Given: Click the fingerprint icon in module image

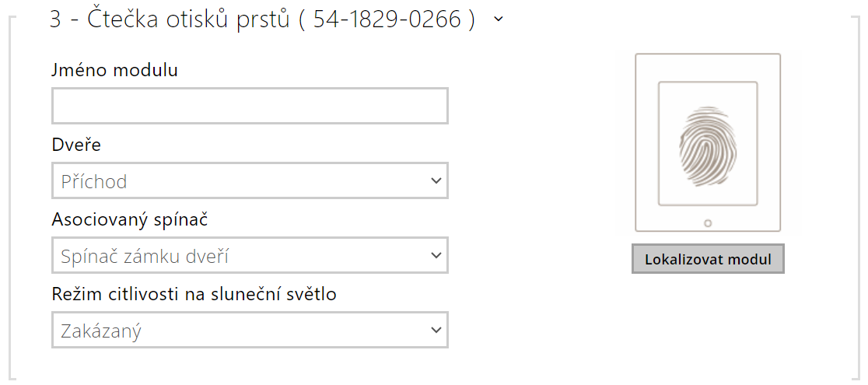Looking at the screenshot, I should click(x=707, y=145).
